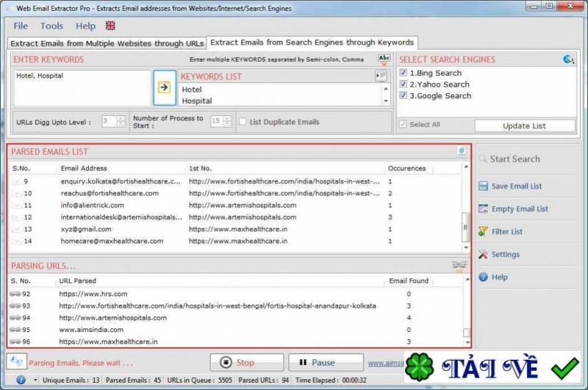588x390 pixels.
Task: Click the Abc keyword format icon
Action: click(384, 59)
